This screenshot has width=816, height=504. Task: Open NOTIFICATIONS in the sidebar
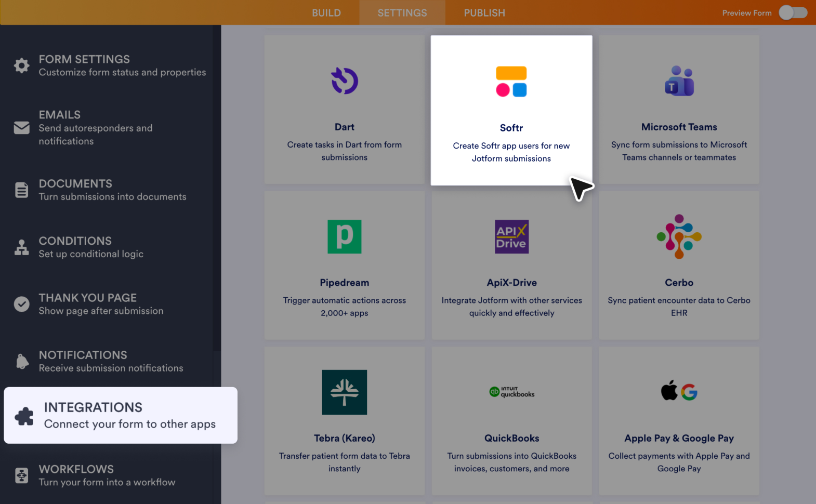tap(83, 355)
